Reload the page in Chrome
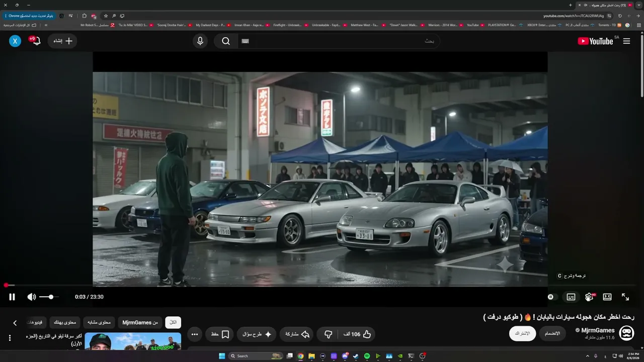 click(x=620, y=16)
